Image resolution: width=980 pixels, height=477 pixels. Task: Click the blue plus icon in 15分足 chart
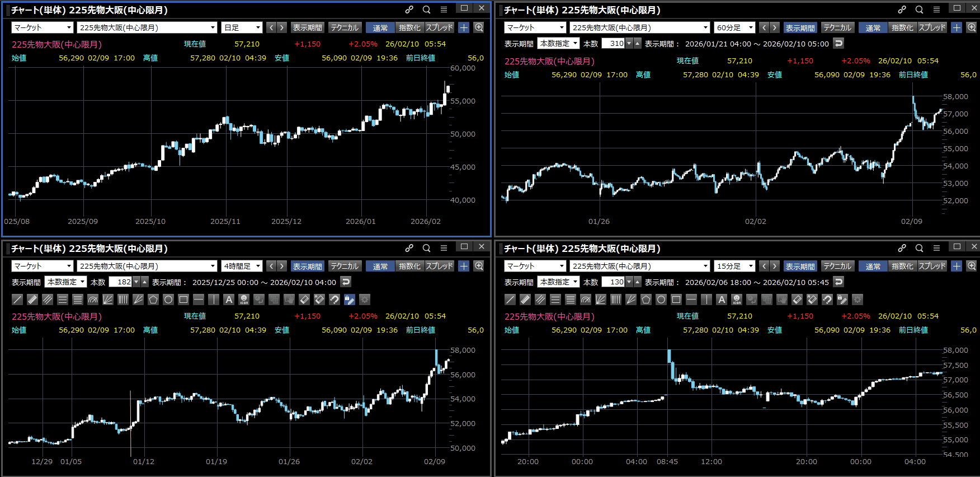point(957,266)
